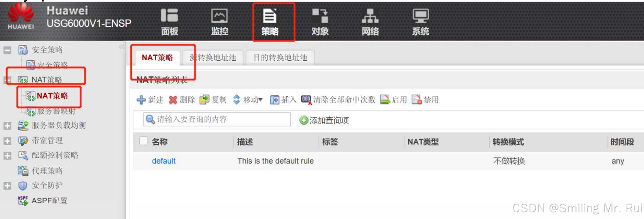The height and width of the screenshot is (219, 644).
Task: Switch to the 源转换地址池 tab
Action: (213, 58)
